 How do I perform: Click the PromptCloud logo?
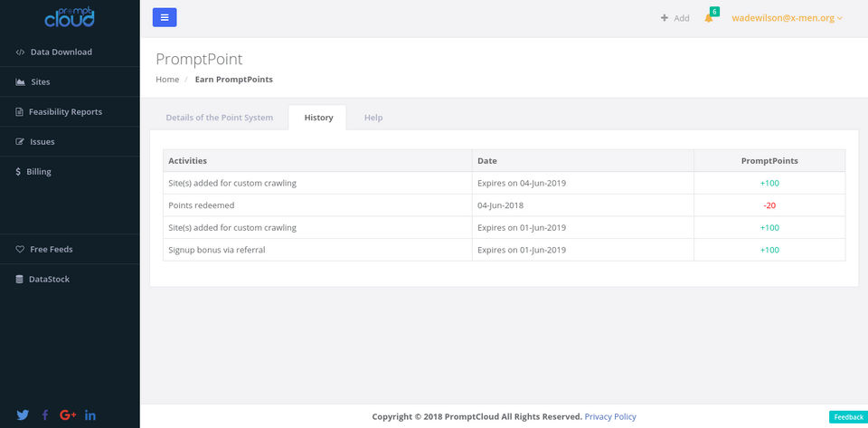coord(70,17)
